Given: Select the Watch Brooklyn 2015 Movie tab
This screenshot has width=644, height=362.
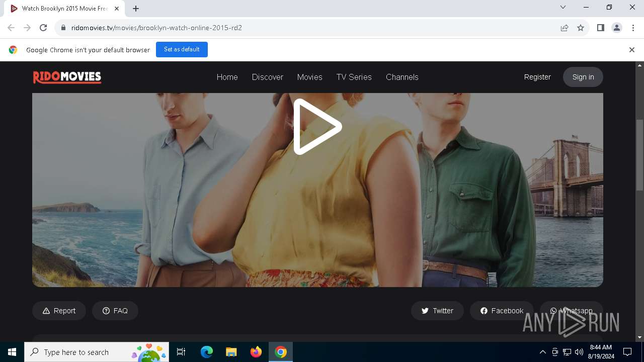Looking at the screenshot, I should pos(64,9).
